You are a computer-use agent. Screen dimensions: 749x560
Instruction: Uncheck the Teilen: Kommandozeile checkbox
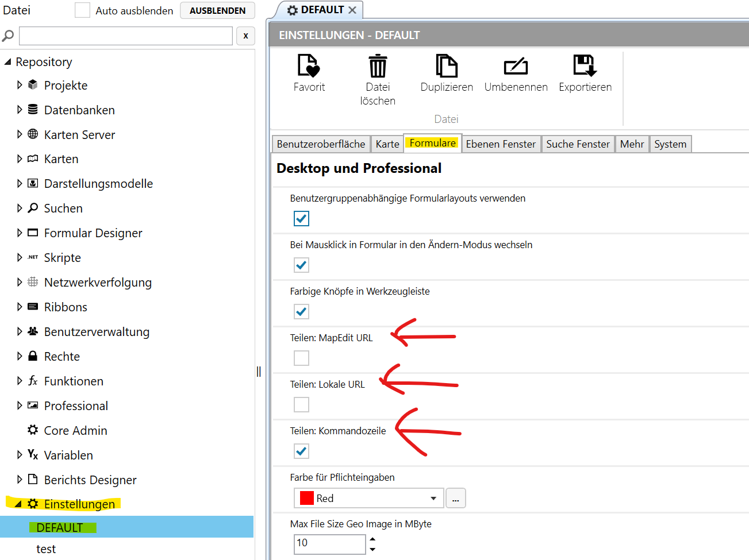(x=301, y=451)
